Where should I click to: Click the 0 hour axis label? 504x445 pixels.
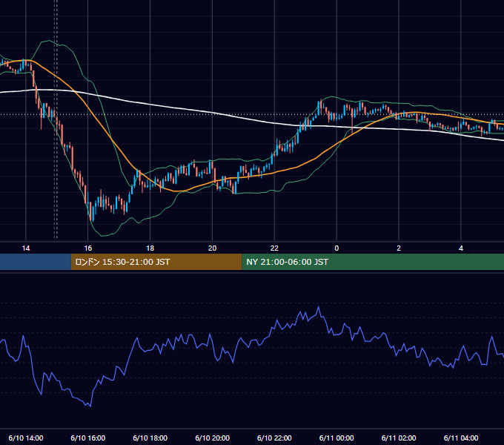336,248
